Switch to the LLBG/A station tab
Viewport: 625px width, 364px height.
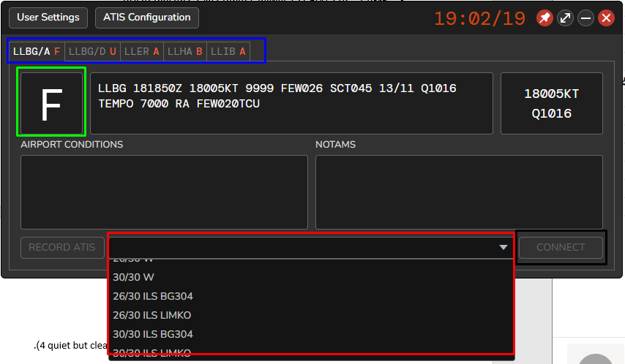point(37,52)
